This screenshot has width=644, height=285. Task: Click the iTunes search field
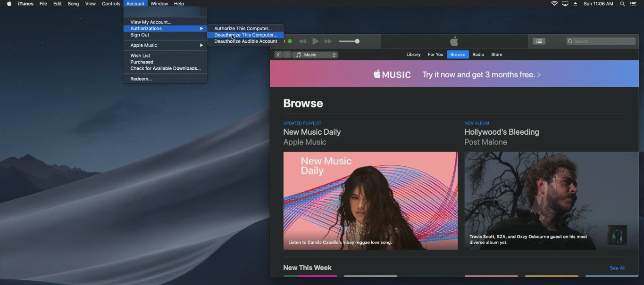pos(601,41)
